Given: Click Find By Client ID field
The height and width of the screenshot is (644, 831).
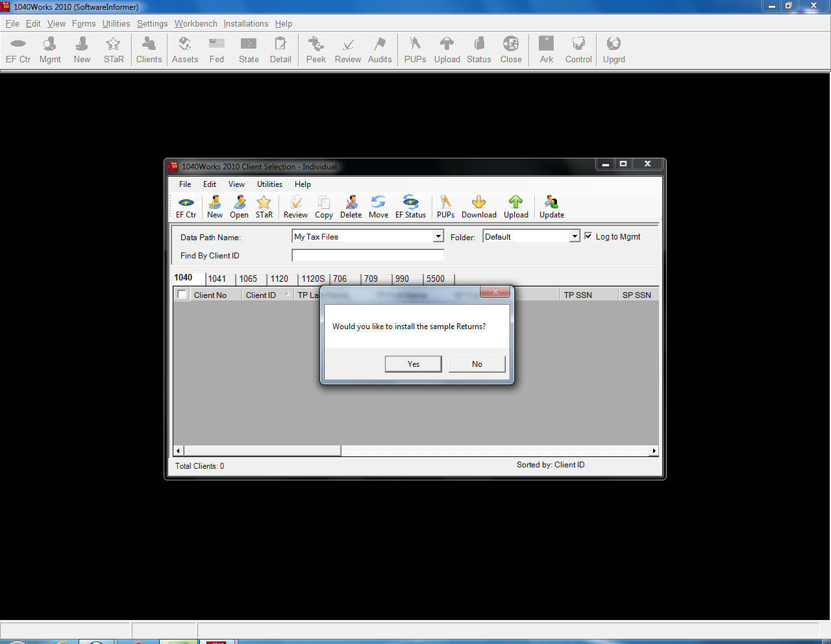Looking at the screenshot, I should tap(368, 255).
